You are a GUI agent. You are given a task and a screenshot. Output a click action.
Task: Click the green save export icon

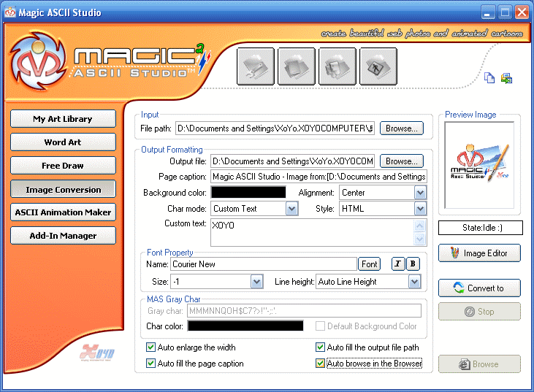pos(506,78)
